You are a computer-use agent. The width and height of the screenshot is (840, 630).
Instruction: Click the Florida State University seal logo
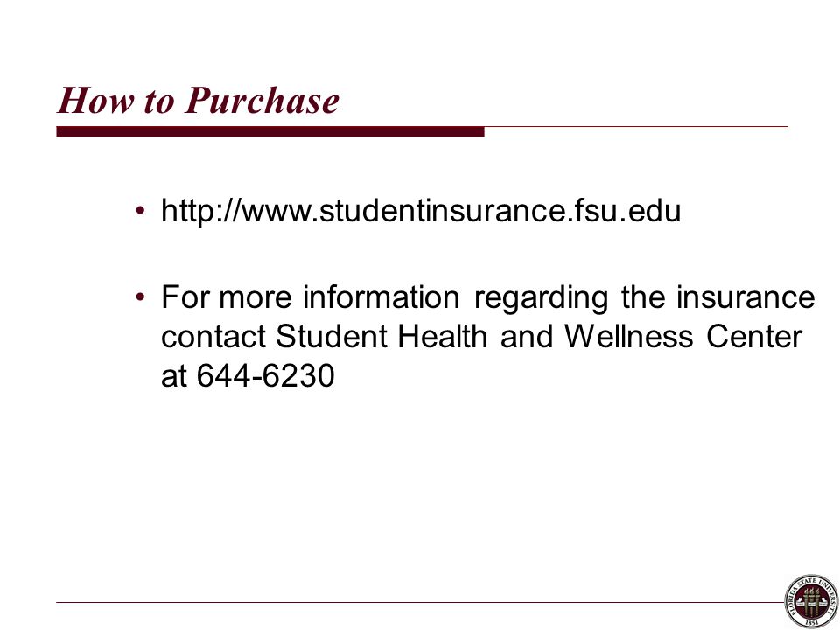pyautogui.click(x=812, y=602)
